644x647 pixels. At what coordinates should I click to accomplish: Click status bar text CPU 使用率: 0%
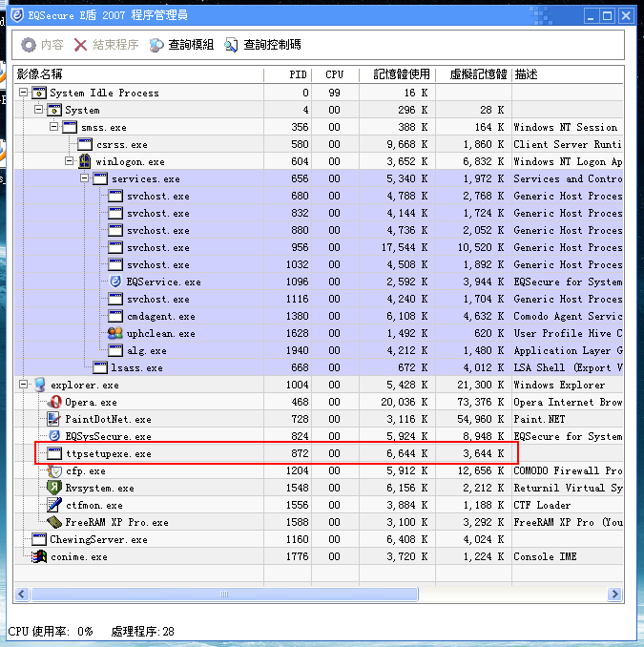[51, 632]
